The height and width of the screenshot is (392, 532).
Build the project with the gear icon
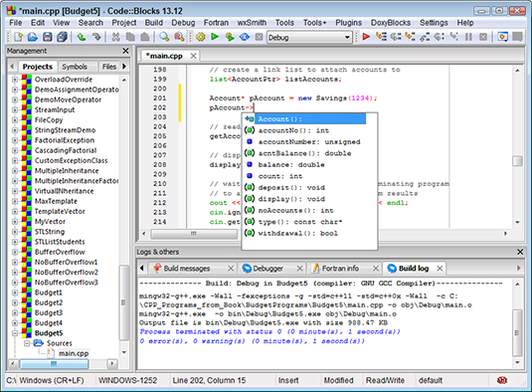(201, 37)
